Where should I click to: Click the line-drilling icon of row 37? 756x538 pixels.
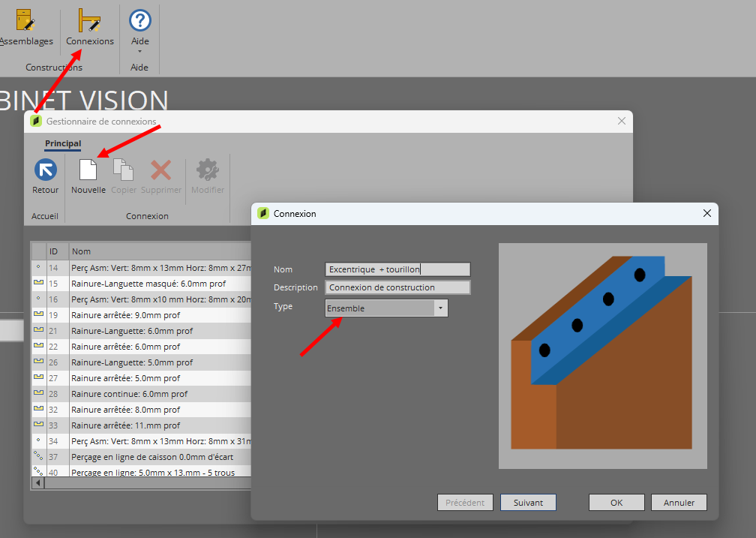38,455
